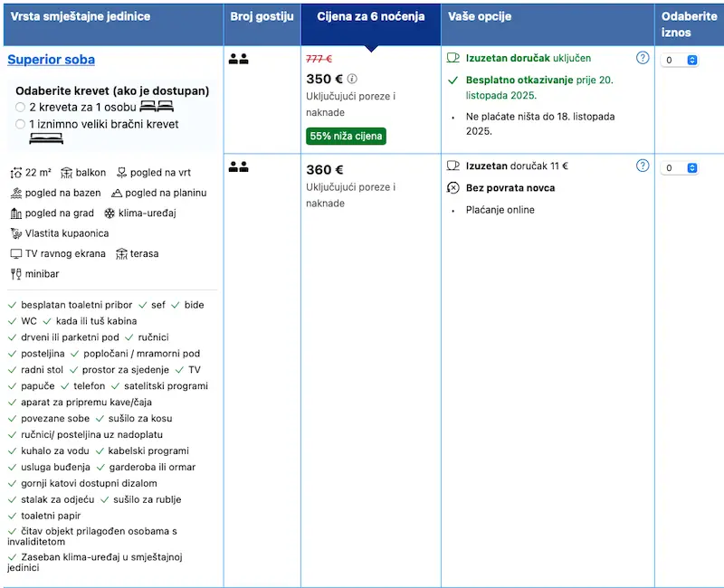Click the minibar icon
724x588 pixels.
point(16,274)
